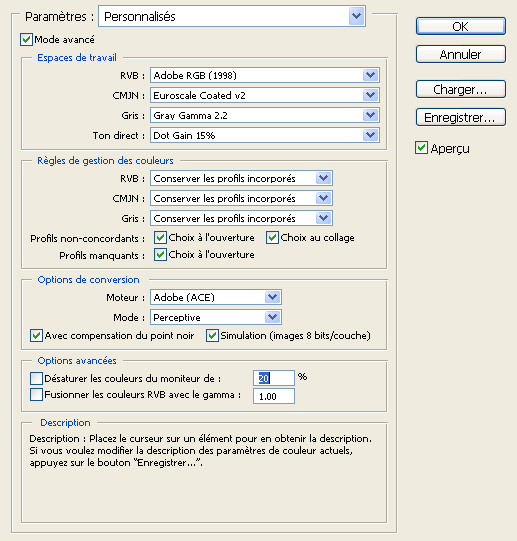Click the Options de conversion heading
517x541 pixels.
click(88, 280)
